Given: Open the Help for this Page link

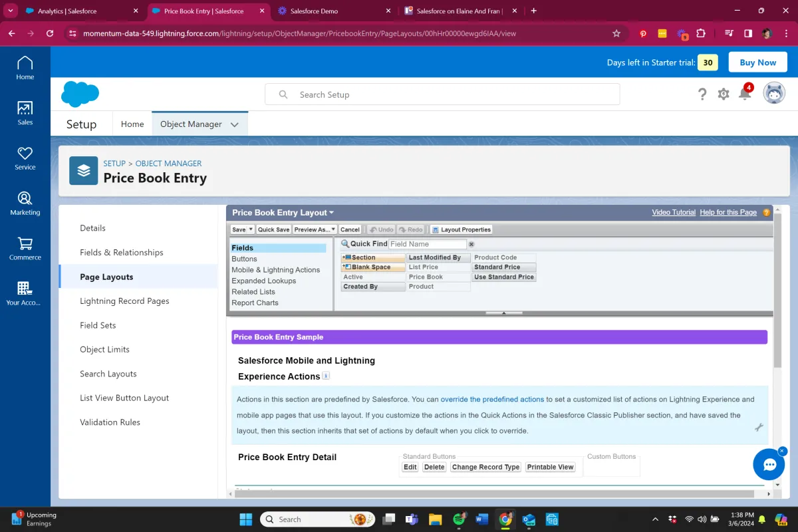Looking at the screenshot, I should coord(728,212).
